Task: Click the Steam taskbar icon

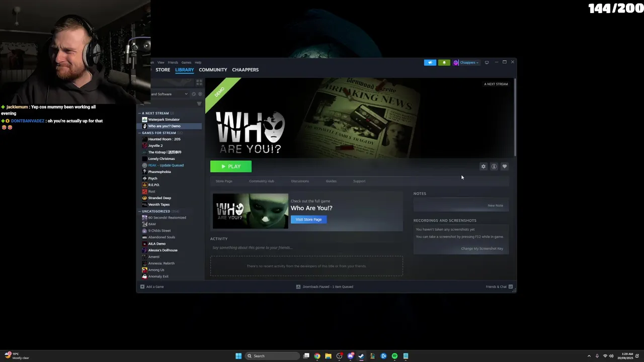Action: [x=361, y=356]
